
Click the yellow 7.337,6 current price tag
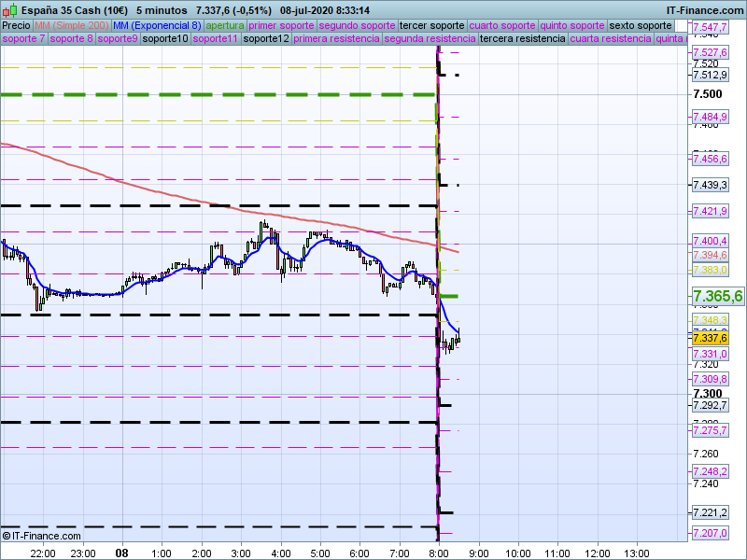tap(710, 338)
